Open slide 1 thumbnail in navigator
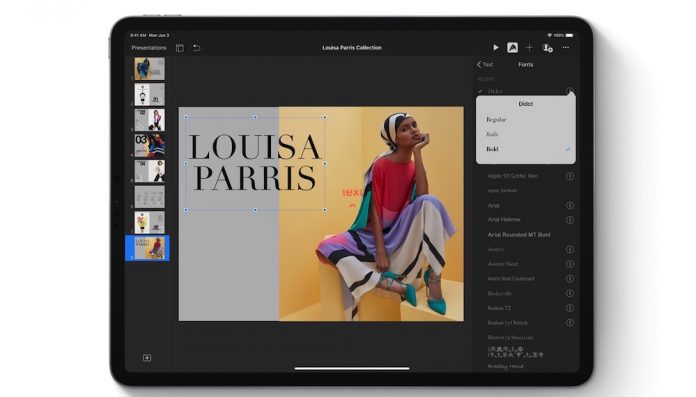Viewport: 696px width, 397px height. [150, 68]
